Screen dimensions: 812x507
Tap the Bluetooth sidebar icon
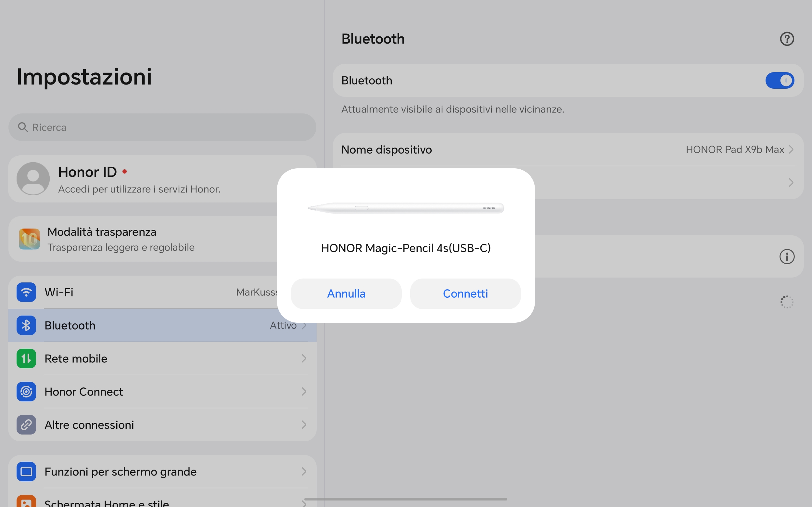pos(26,326)
